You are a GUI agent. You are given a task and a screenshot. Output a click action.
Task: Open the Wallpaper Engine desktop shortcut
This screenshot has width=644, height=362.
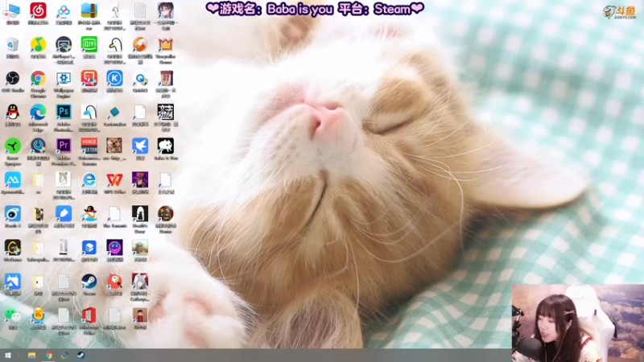coord(64,78)
